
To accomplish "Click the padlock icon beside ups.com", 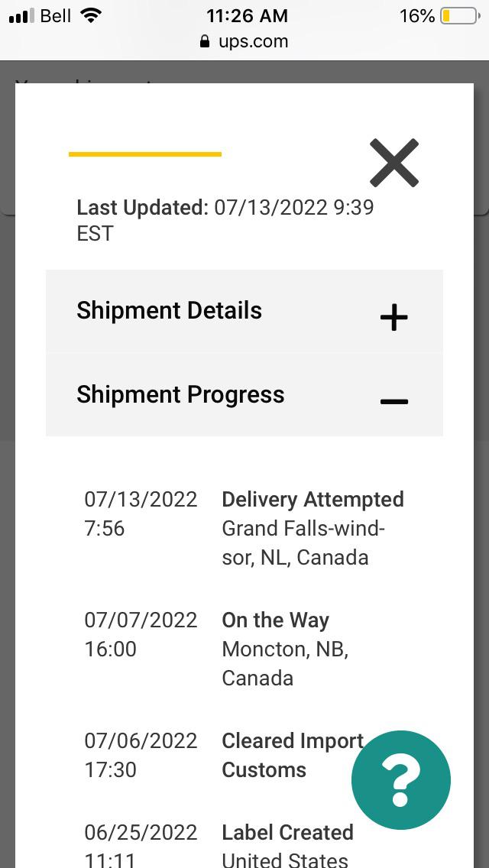I will coord(203,42).
